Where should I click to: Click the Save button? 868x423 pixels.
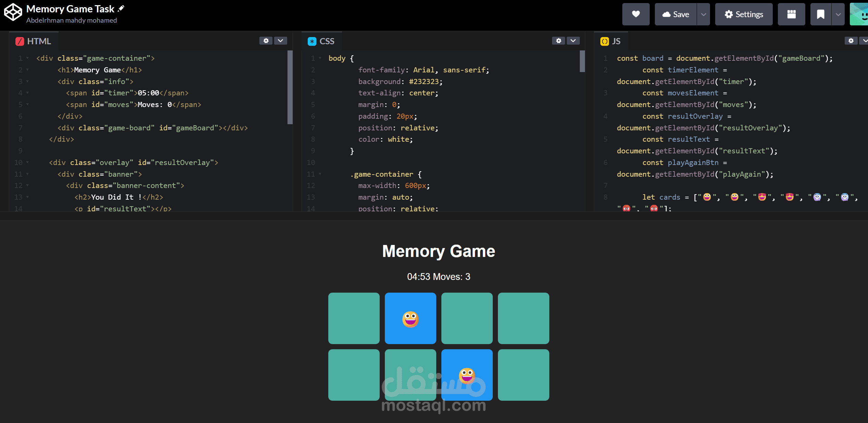click(x=675, y=14)
